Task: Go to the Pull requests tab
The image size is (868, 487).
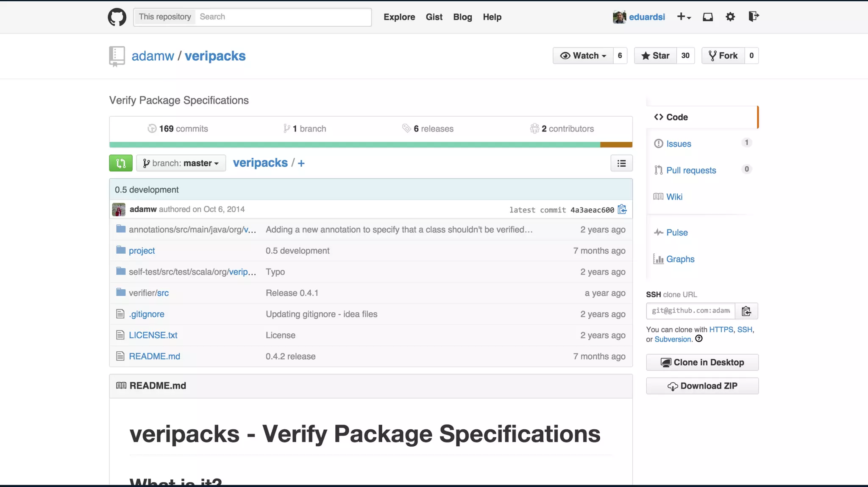Action: click(x=691, y=171)
